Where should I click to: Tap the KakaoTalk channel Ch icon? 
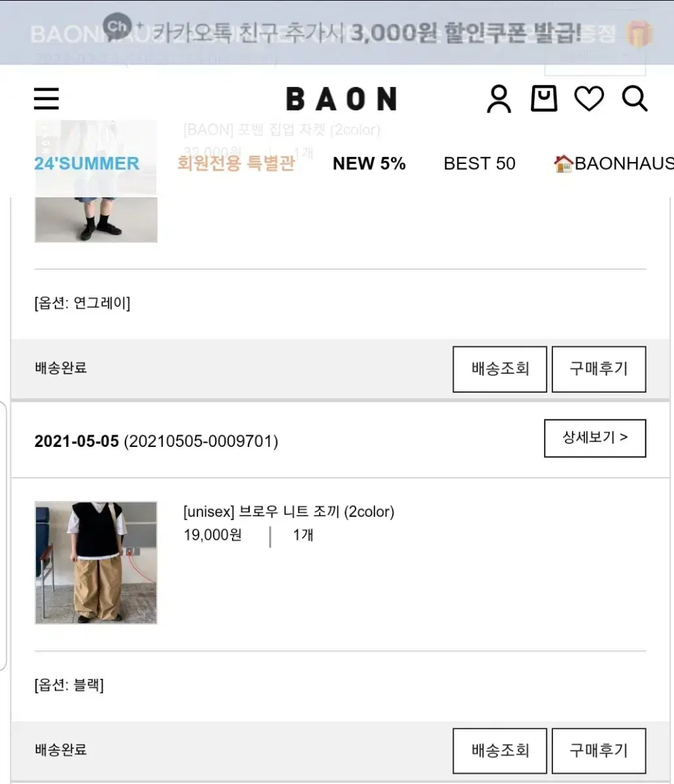[118, 27]
